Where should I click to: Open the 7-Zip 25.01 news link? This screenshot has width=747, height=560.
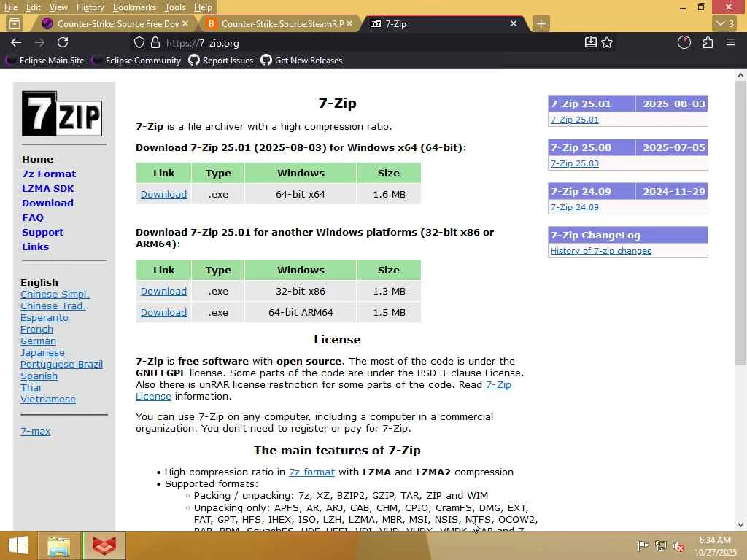(575, 120)
